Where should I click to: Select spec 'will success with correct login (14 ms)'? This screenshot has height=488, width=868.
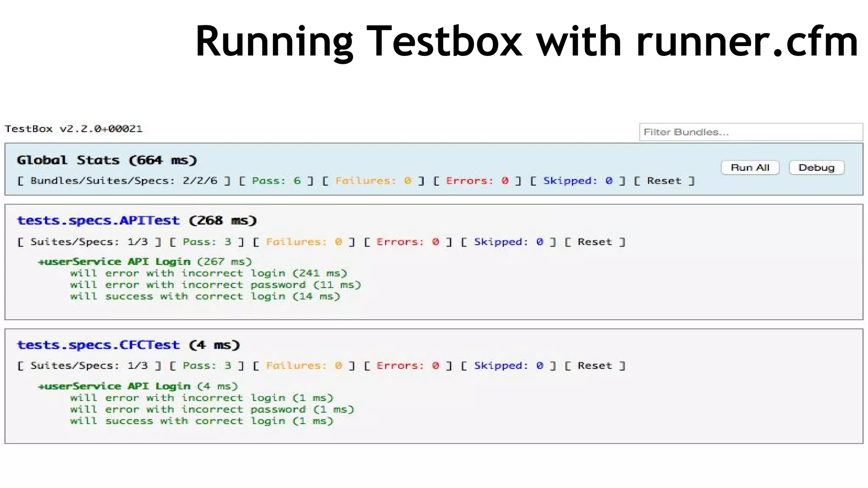coord(205,297)
